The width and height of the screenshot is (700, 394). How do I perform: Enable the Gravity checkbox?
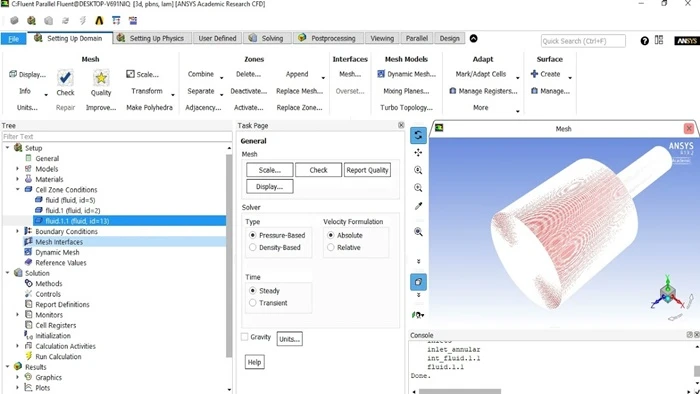coord(245,337)
